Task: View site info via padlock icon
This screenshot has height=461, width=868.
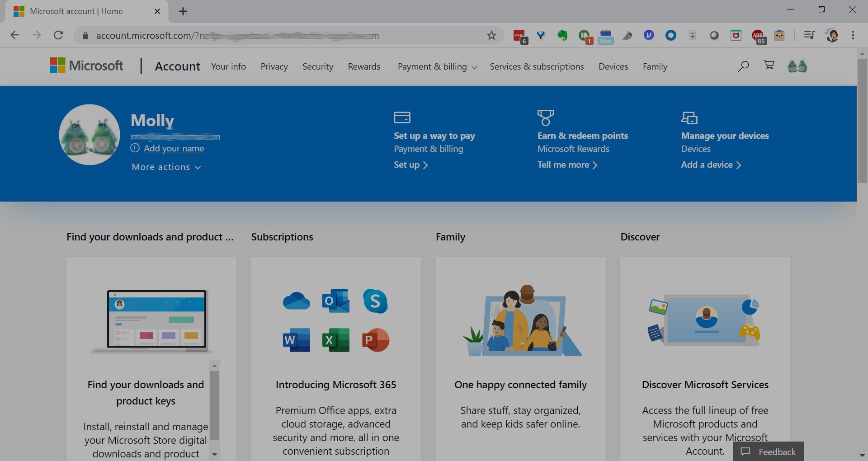Action: tap(85, 35)
